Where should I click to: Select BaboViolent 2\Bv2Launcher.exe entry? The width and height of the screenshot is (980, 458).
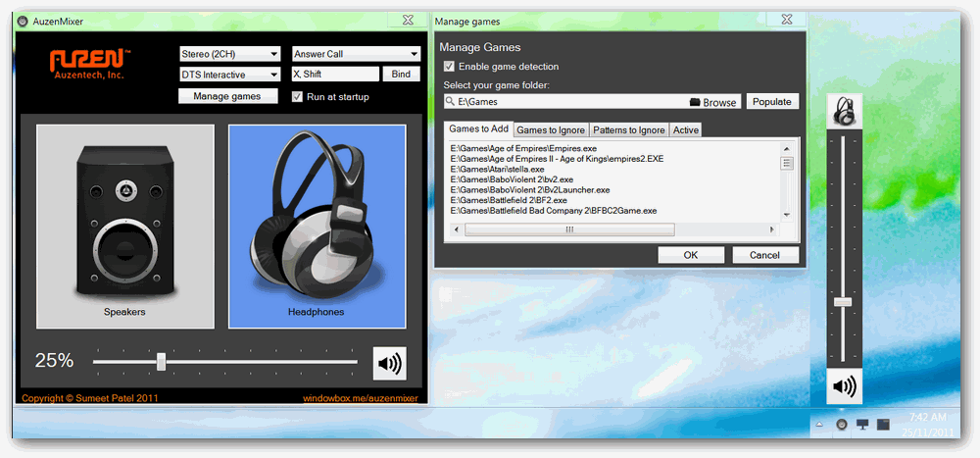tap(529, 189)
